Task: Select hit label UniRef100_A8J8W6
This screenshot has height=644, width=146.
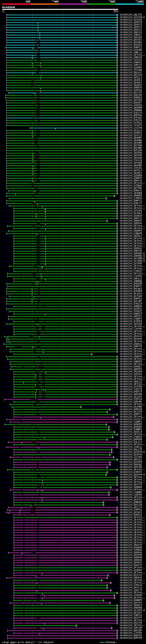Action: 131,407
